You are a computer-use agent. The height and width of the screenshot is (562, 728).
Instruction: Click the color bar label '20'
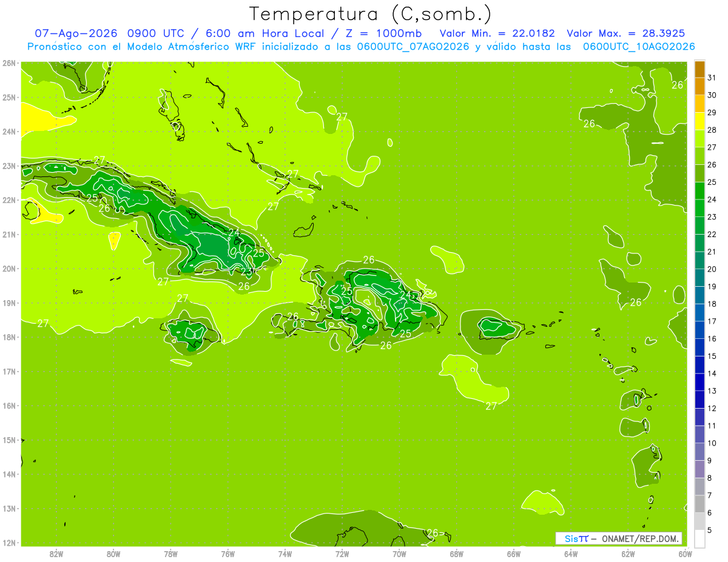[712, 269]
